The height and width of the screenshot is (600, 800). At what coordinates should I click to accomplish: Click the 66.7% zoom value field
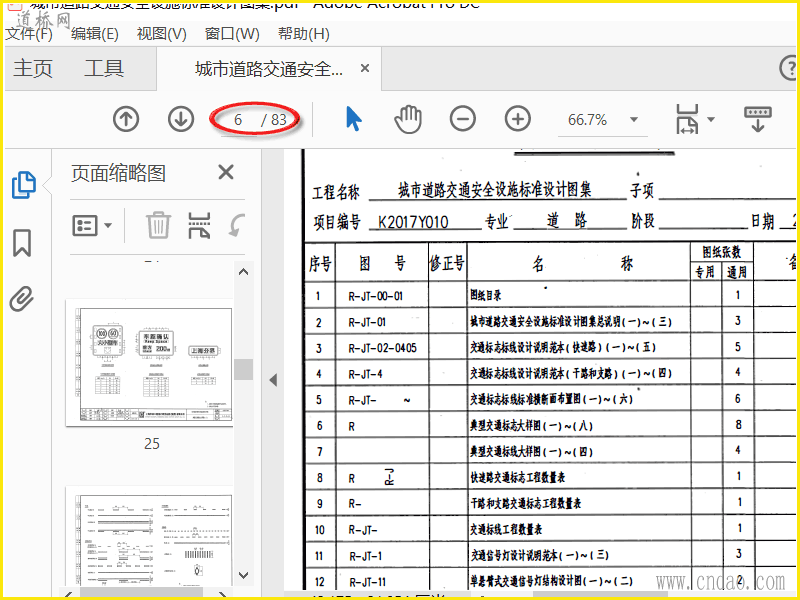pyautogui.click(x=588, y=120)
